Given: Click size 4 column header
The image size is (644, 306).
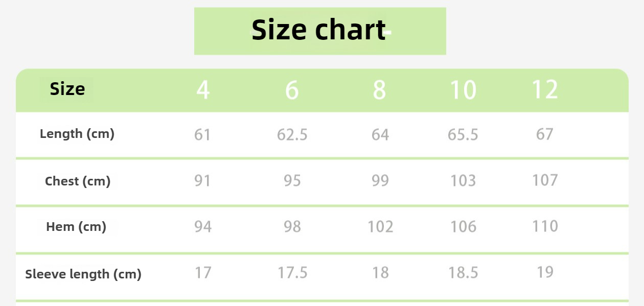Looking at the screenshot, I should click(203, 90).
